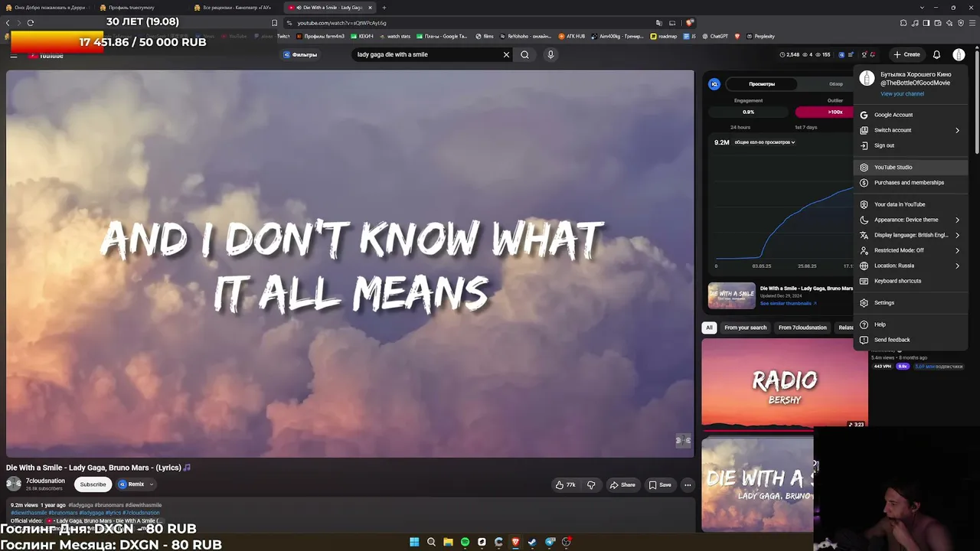980x551 pixels.
Task: Open Google Account menu item
Action: coord(910,115)
